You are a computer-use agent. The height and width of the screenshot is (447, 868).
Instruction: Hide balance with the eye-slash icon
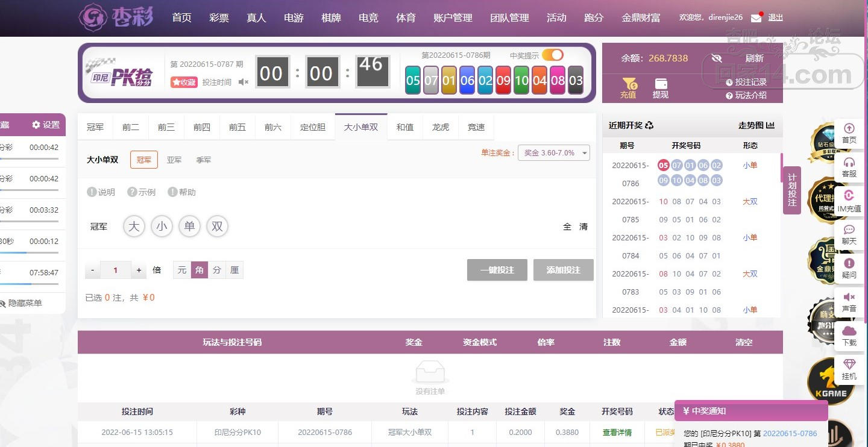click(717, 58)
